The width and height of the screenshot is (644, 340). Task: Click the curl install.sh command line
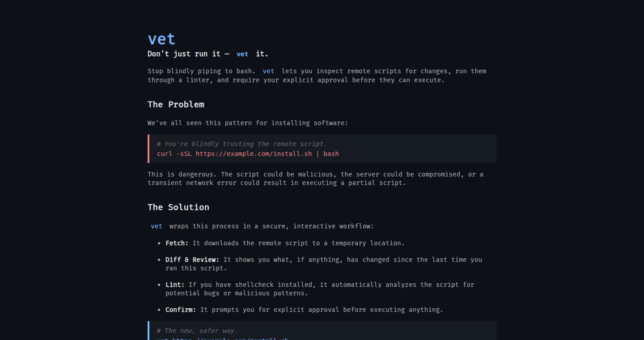click(248, 154)
